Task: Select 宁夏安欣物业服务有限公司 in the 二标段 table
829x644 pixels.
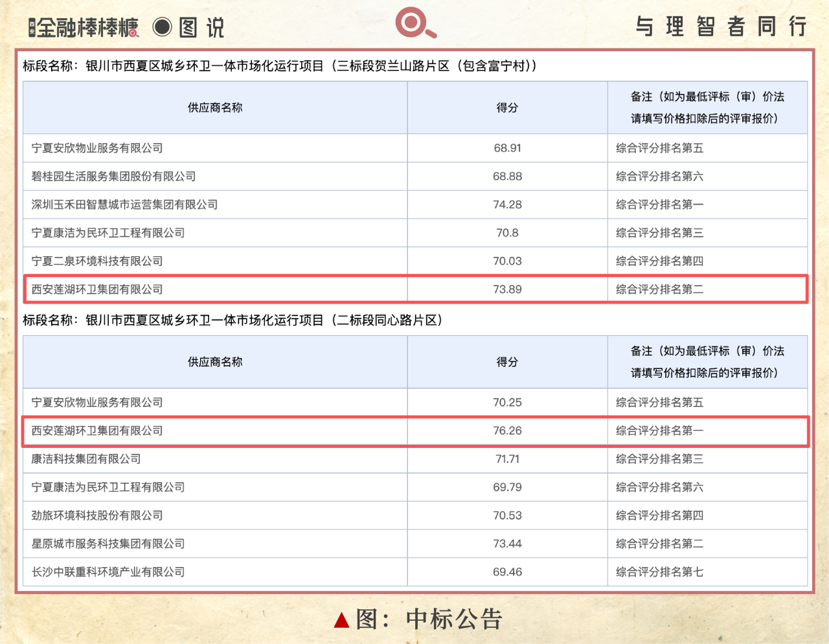Action: coord(97,403)
